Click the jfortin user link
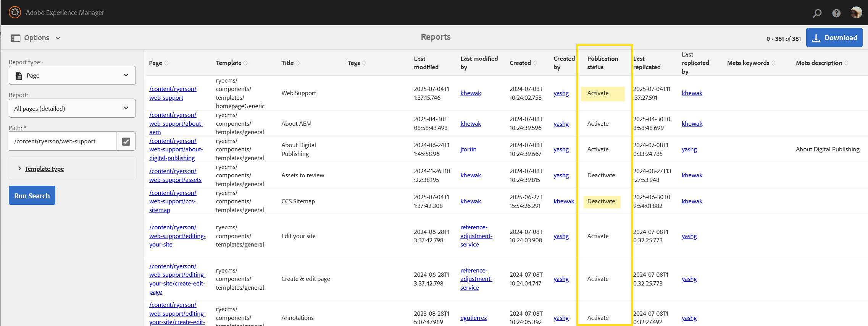Screen dimensions: 868x326 [468, 149]
